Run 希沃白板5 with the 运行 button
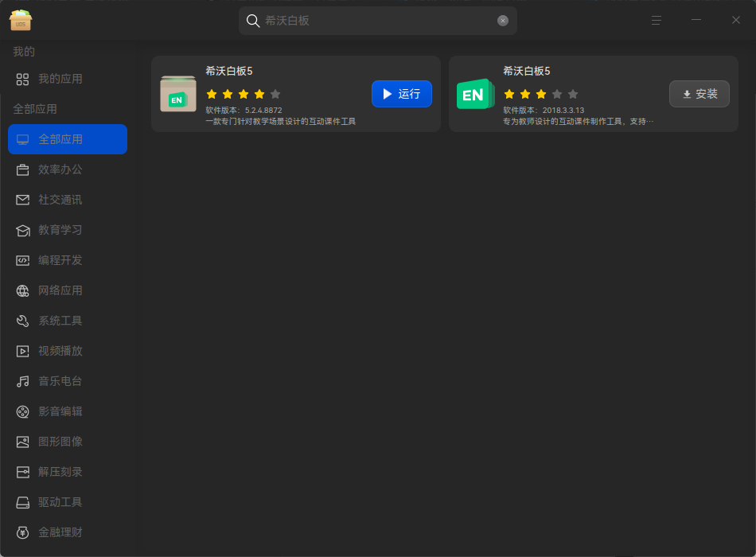The image size is (756, 557). click(402, 94)
